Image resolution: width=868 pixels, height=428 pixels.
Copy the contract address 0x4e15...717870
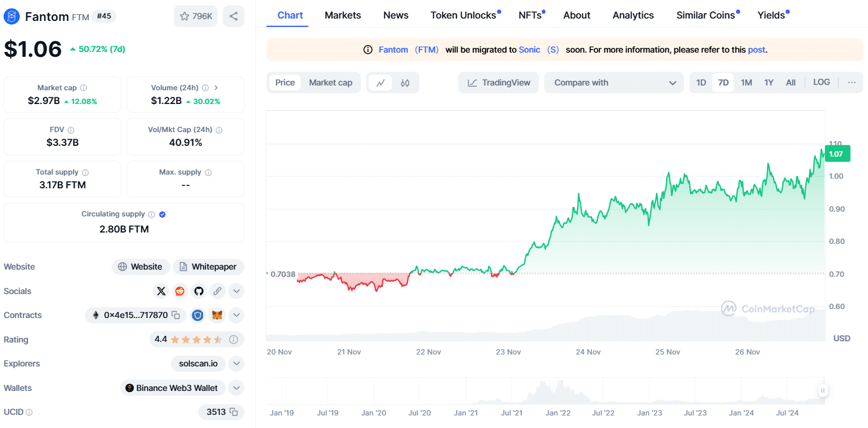click(176, 315)
